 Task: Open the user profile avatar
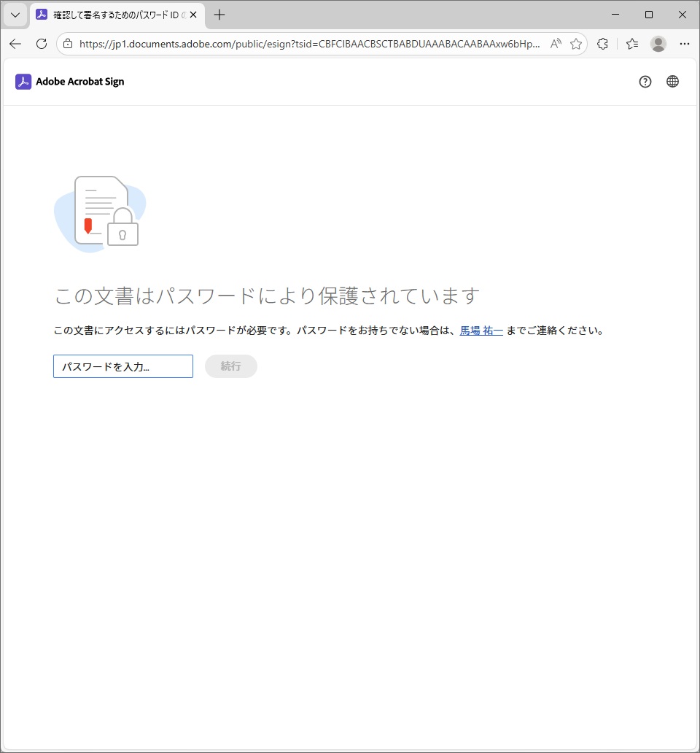click(658, 44)
